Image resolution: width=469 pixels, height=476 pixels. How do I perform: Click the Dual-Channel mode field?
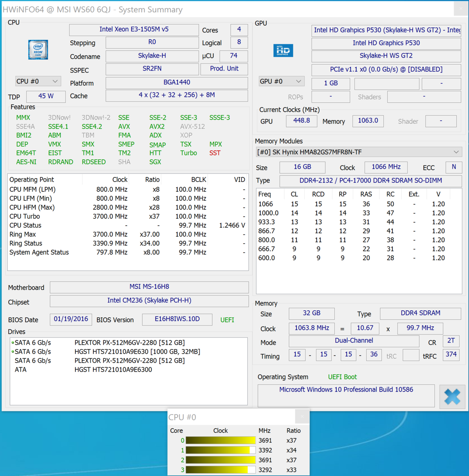click(354, 341)
